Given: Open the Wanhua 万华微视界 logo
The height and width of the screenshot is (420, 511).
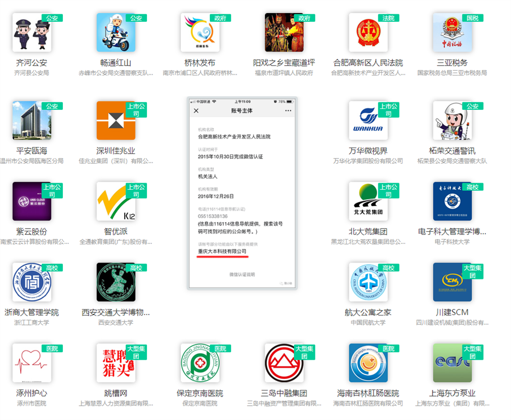Looking at the screenshot, I should (368, 121).
